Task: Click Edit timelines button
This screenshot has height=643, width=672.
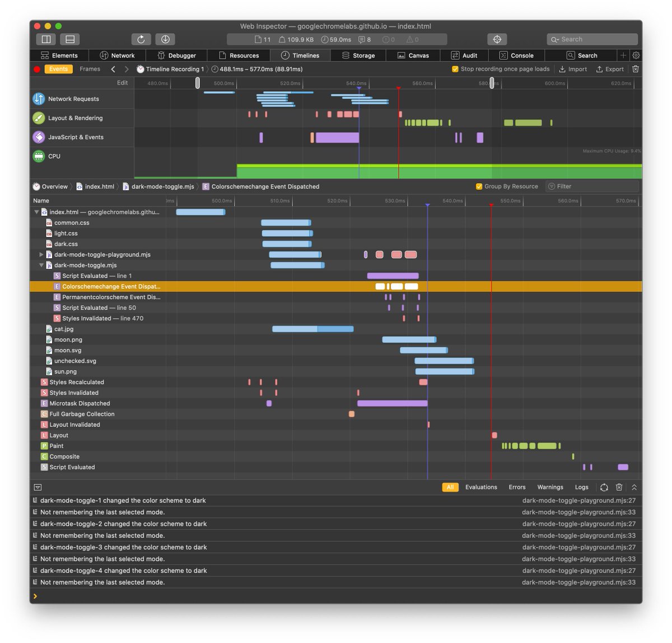Action: [x=122, y=83]
